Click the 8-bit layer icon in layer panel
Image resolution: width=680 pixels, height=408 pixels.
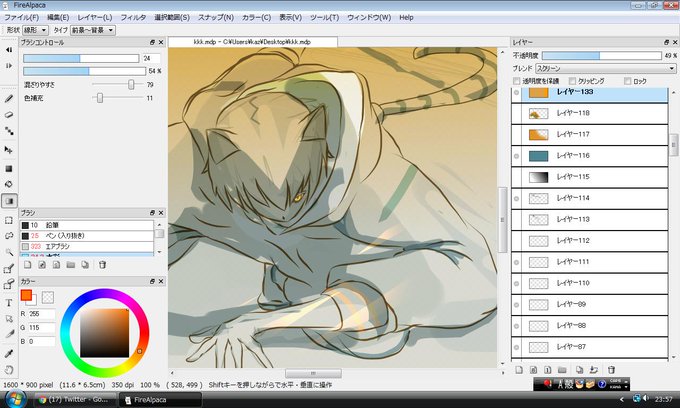[533, 370]
